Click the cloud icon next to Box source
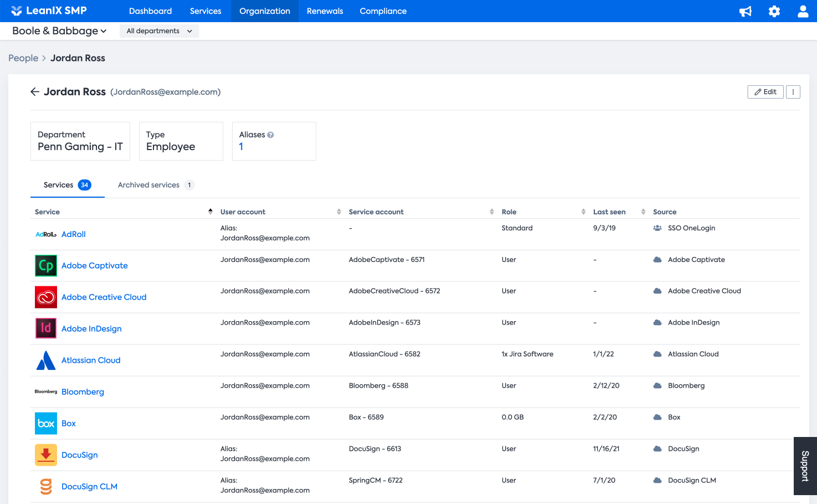This screenshot has height=504, width=817. [x=657, y=418]
